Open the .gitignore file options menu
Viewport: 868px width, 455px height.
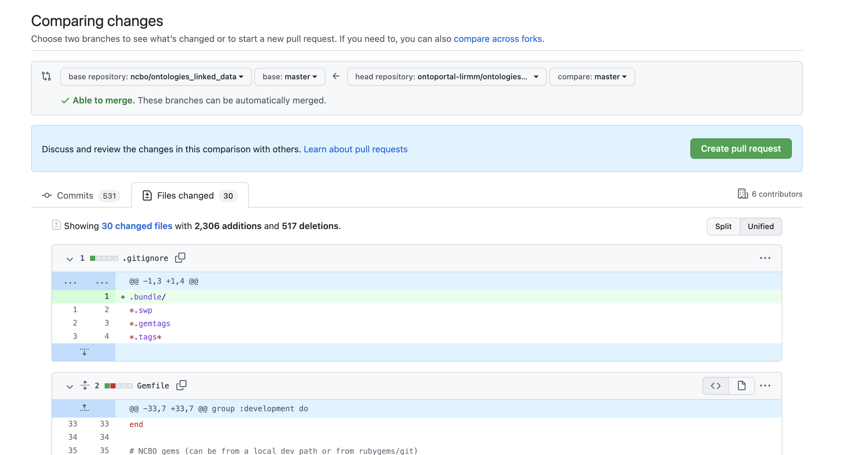pos(765,258)
